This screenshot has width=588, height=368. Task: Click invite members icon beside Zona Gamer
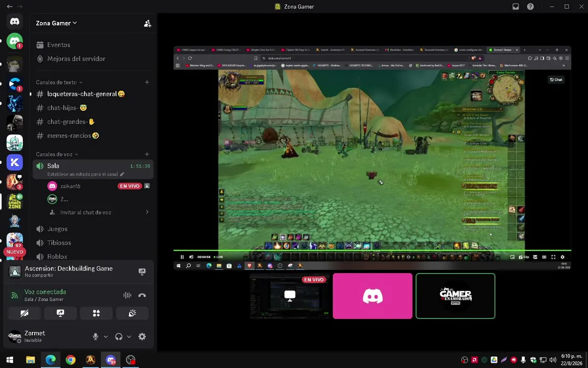(x=148, y=24)
